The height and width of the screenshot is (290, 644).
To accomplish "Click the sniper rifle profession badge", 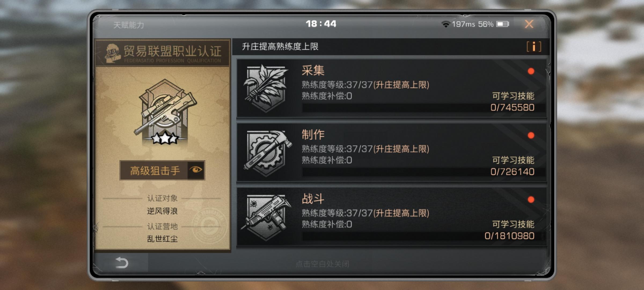I will point(165,112).
